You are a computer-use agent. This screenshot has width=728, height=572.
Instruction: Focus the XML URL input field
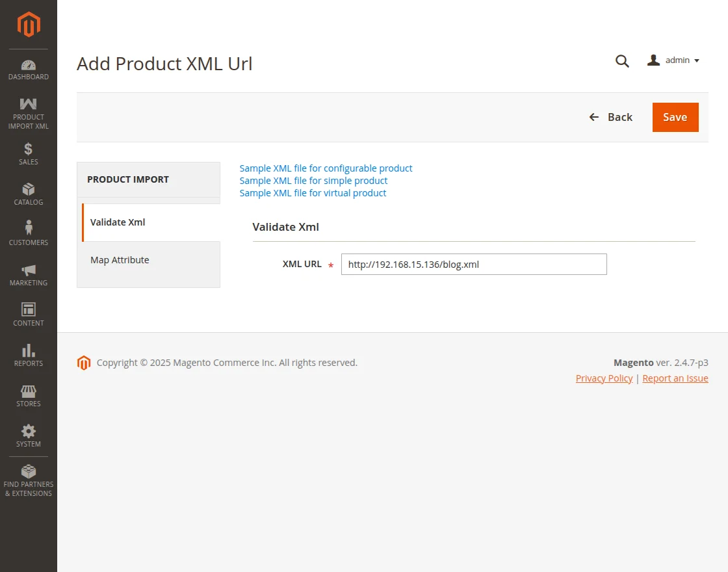(474, 265)
